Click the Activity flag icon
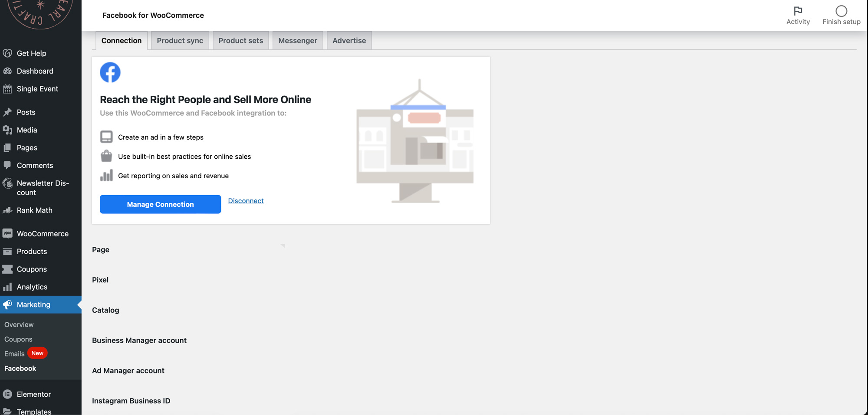 798,11
